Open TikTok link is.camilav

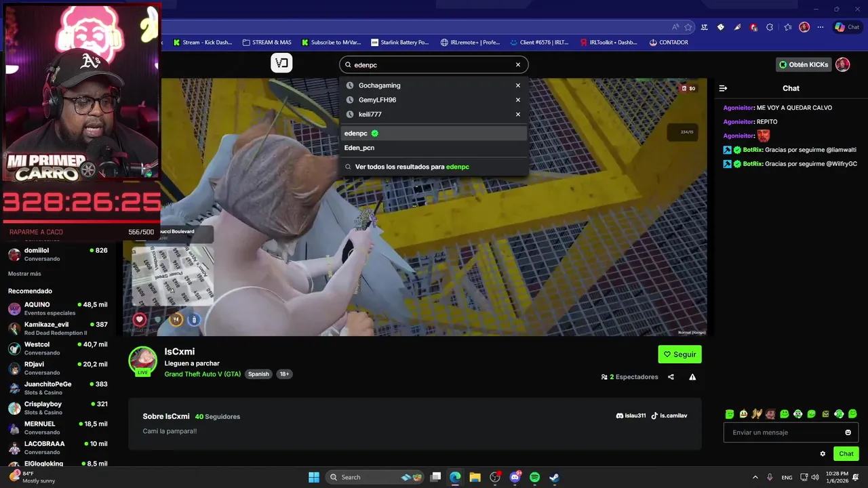[669, 415]
